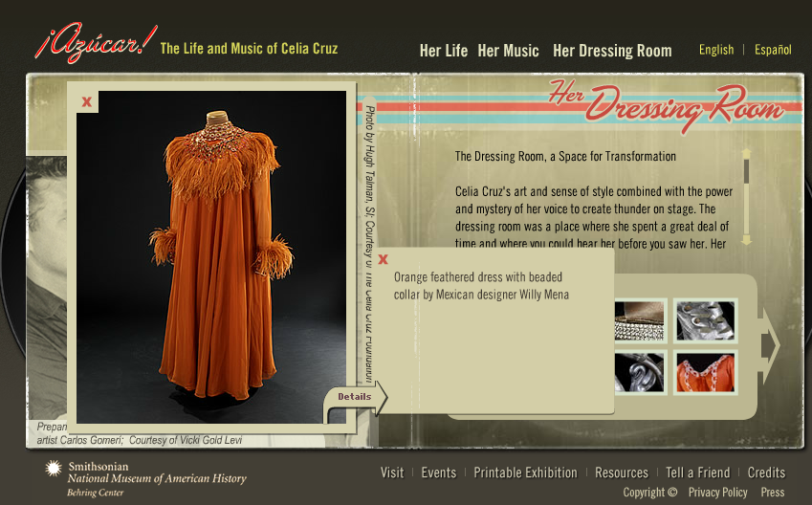This screenshot has width=812, height=505.
Task: Click the Tell a Friend link
Action: 697,472
